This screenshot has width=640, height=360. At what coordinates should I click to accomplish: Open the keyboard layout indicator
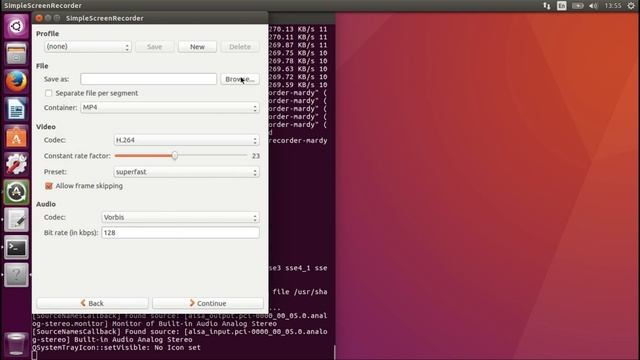click(562, 6)
